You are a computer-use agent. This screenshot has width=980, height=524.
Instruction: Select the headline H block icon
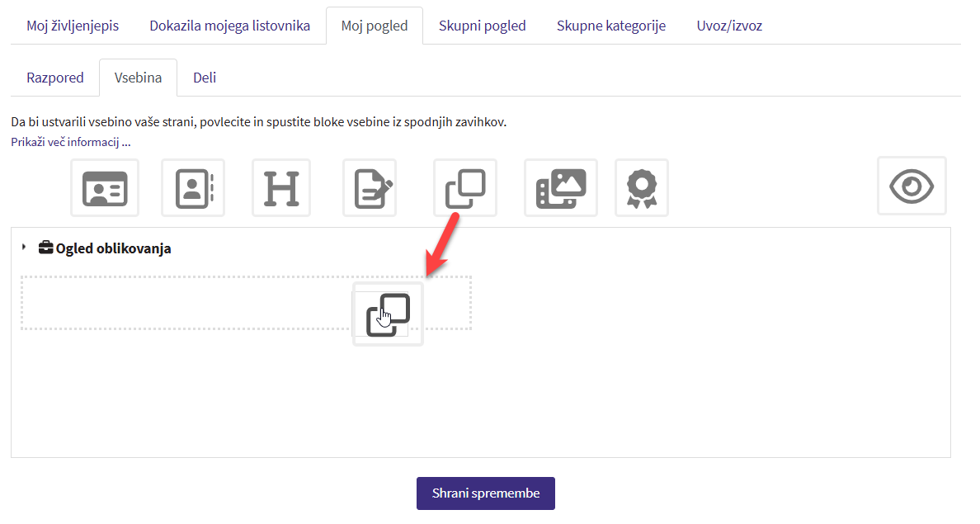tap(280, 188)
